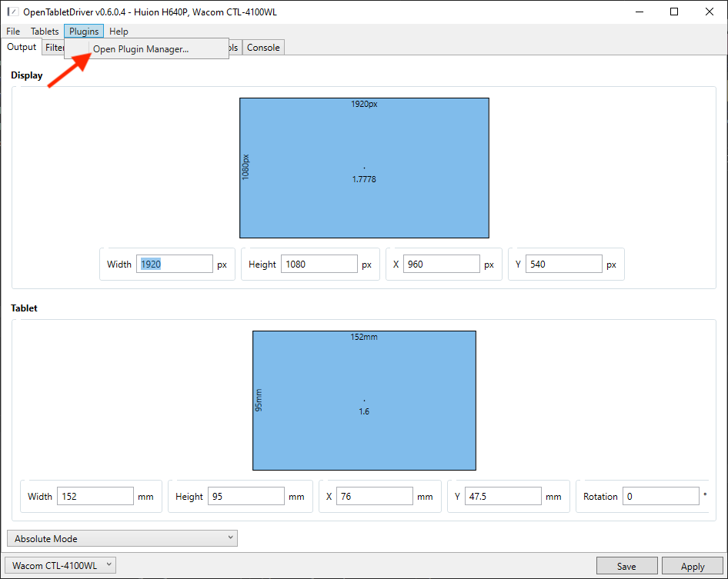This screenshot has width=728, height=579.
Task: Click the Tablet Width input field
Action: 95,497
